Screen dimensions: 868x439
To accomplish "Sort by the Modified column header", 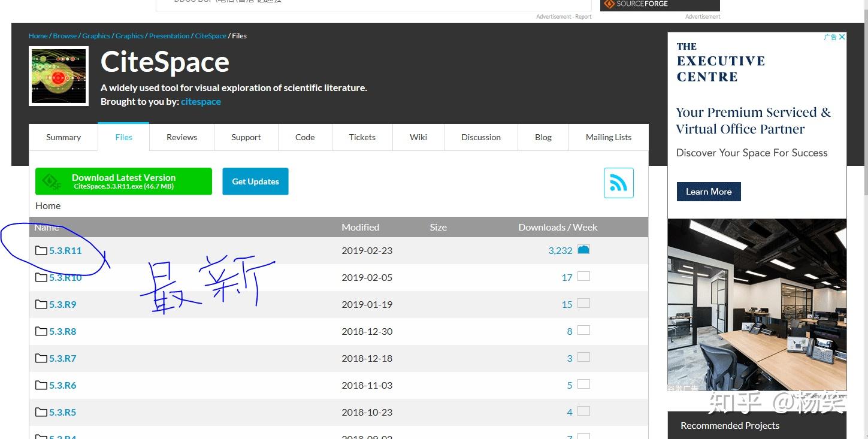I will coord(360,227).
